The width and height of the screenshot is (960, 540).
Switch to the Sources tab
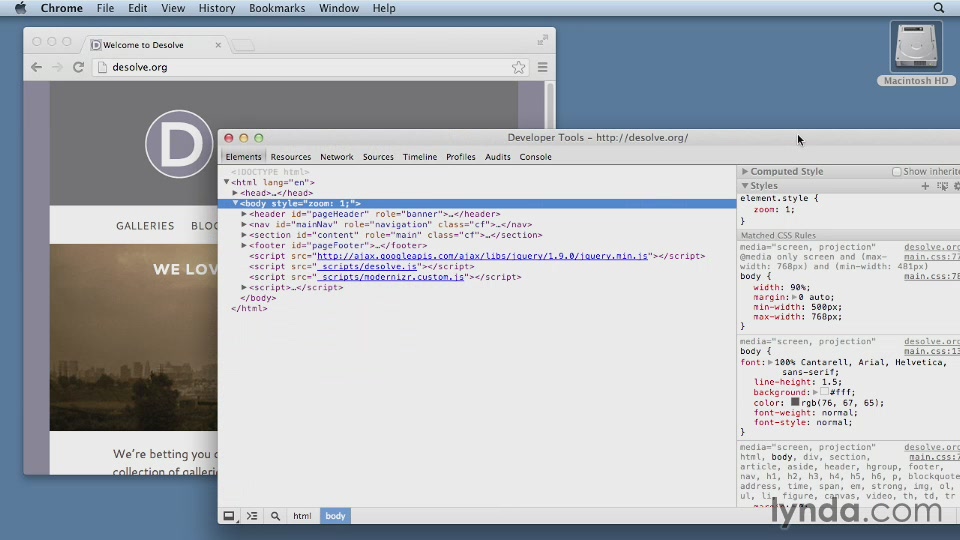[378, 157]
